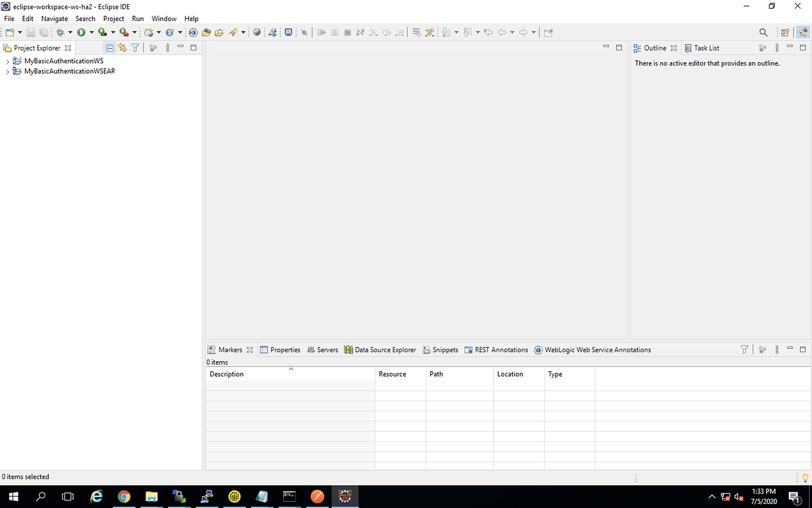The width and height of the screenshot is (812, 508).
Task: Open the Snippets tab
Action: tap(440, 350)
